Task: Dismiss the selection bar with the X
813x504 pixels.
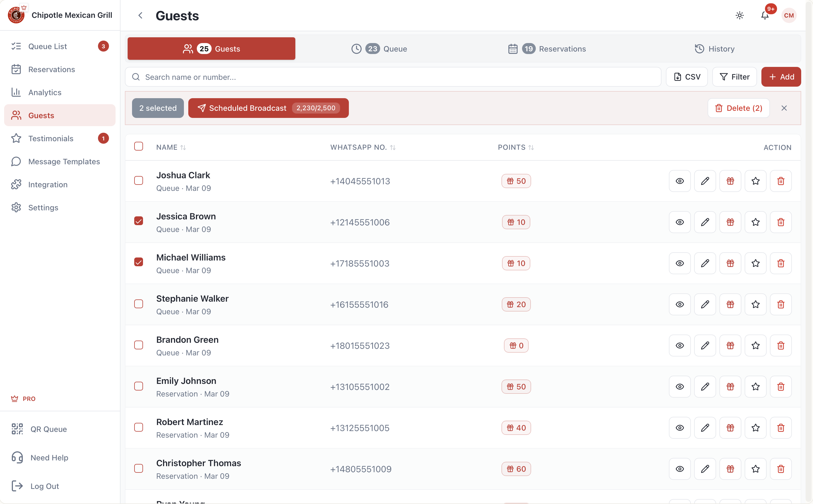Action: click(x=784, y=108)
